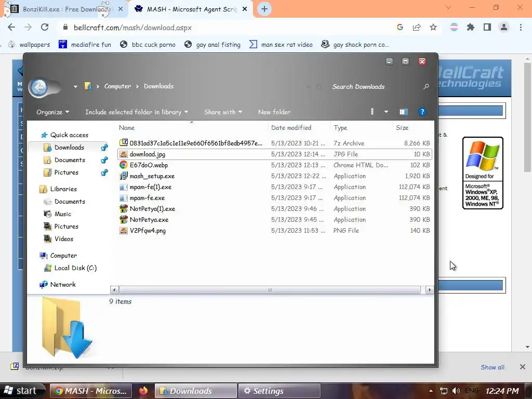Select mash_setup.exe installer icon
This screenshot has width=532, height=399.
pyautogui.click(x=124, y=176)
